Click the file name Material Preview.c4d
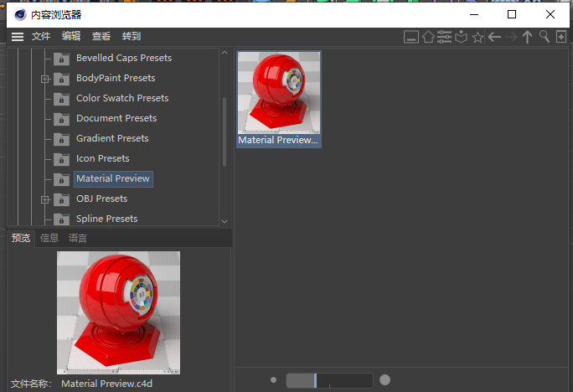The height and width of the screenshot is (392, 573). (x=106, y=384)
